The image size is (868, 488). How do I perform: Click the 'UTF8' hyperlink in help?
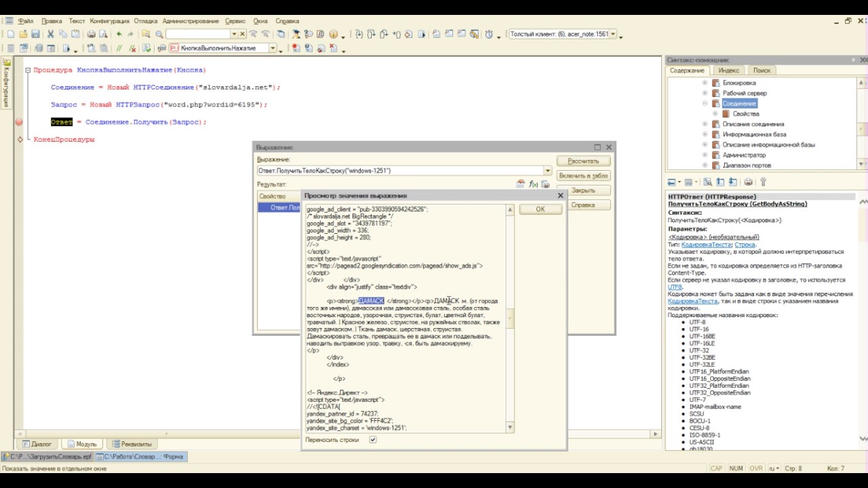pyautogui.click(x=675, y=287)
